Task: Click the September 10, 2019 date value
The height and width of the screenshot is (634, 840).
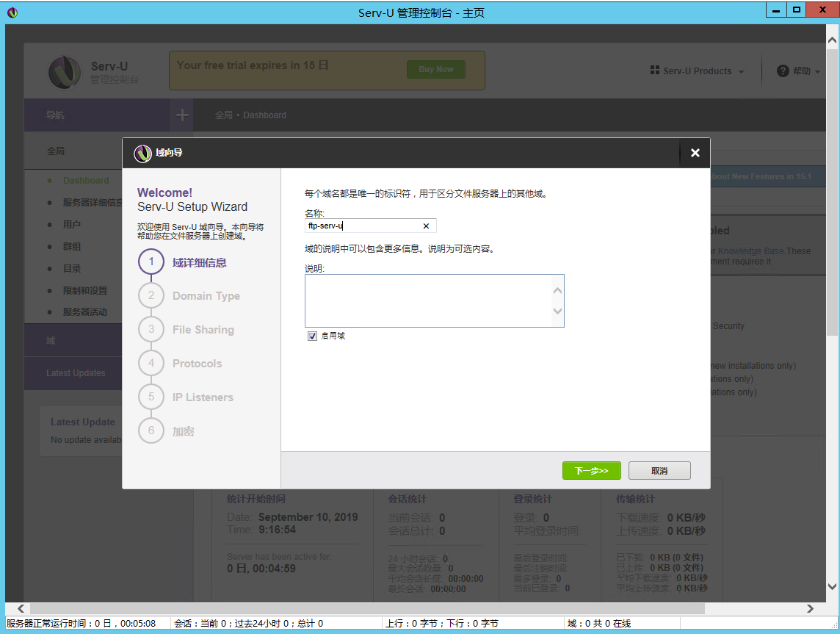Action: [x=308, y=517]
